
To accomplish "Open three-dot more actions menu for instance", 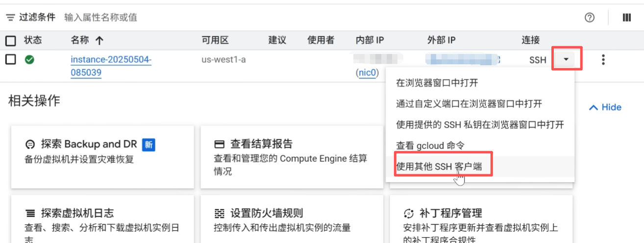I will coord(603,60).
